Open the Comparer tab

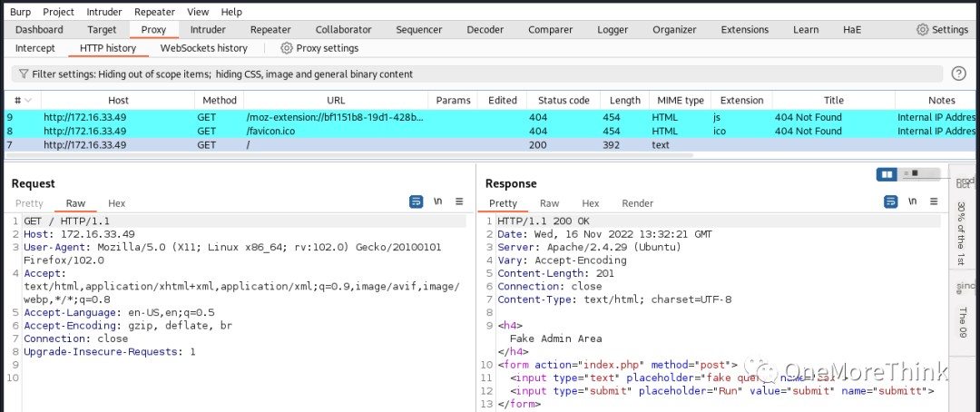(x=550, y=29)
